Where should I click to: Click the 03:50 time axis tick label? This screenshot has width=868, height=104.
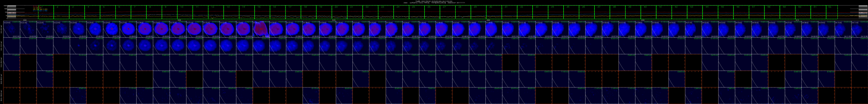click(x=488, y=20)
